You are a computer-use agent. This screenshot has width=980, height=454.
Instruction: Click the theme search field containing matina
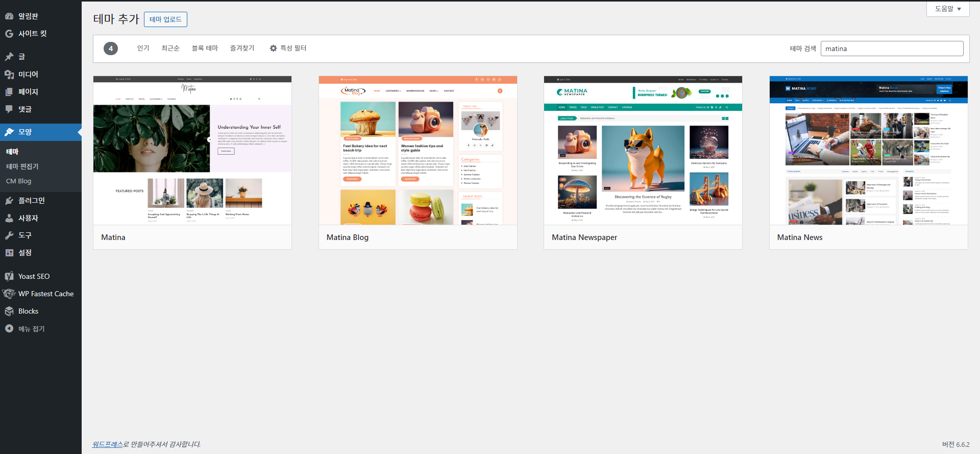pos(892,49)
